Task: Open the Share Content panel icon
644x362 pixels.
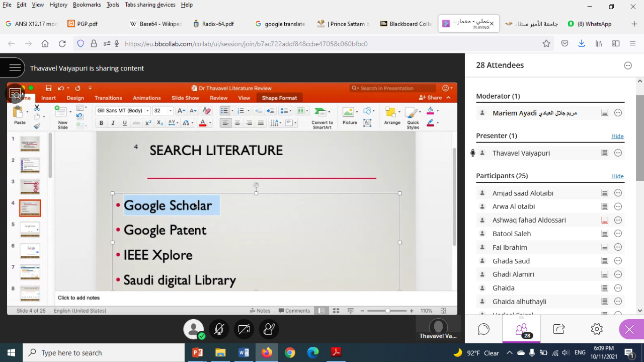Action: point(559,329)
